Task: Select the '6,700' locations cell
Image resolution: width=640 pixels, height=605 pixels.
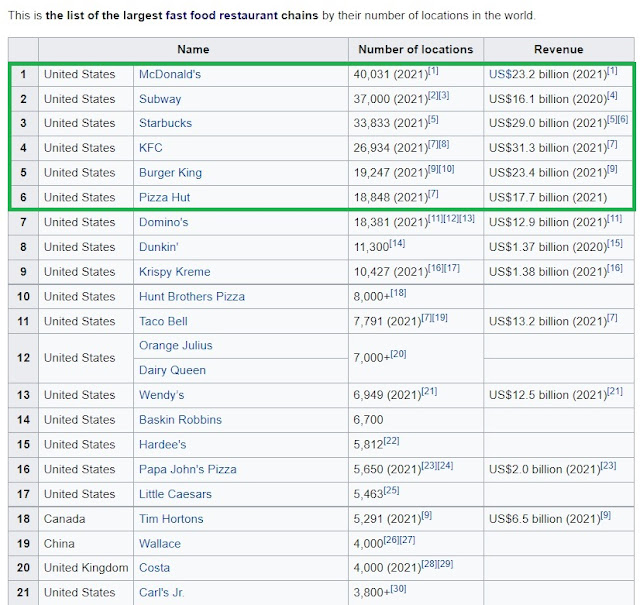Action: point(416,420)
